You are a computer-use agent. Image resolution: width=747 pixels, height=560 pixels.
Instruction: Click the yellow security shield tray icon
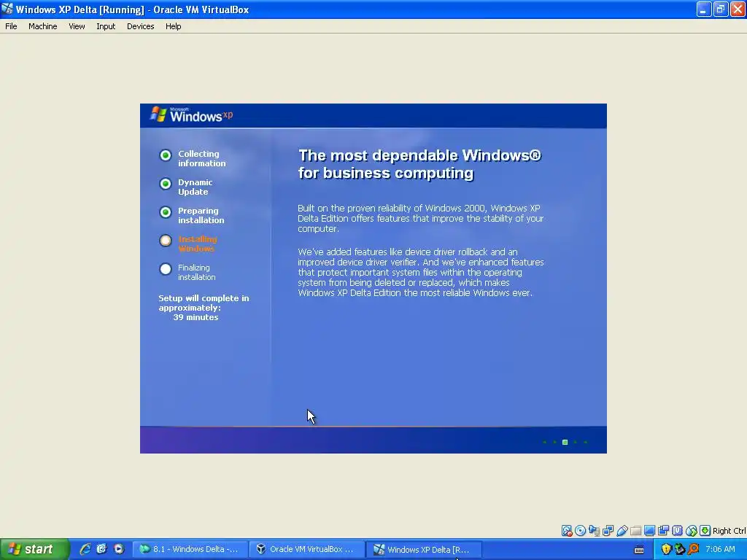[x=666, y=549]
